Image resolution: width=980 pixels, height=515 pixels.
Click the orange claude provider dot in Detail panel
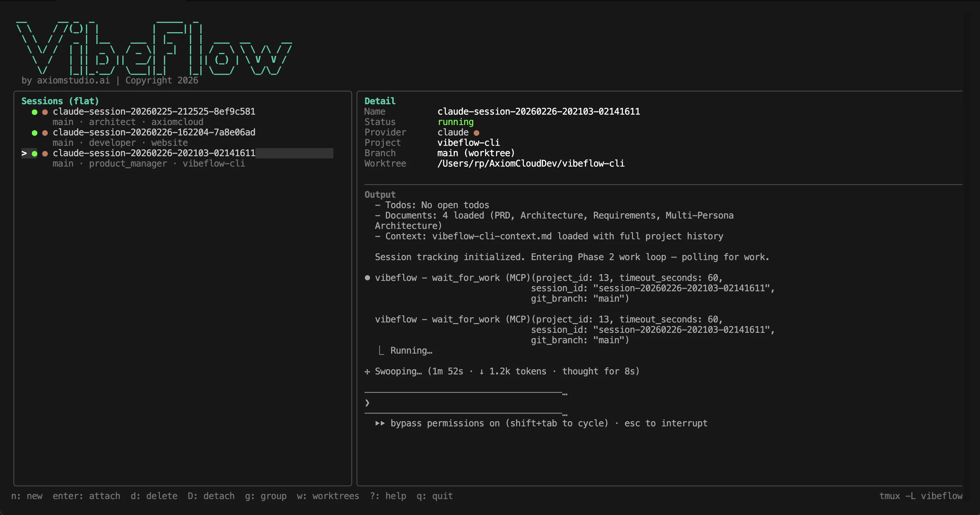(x=477, y=132)
